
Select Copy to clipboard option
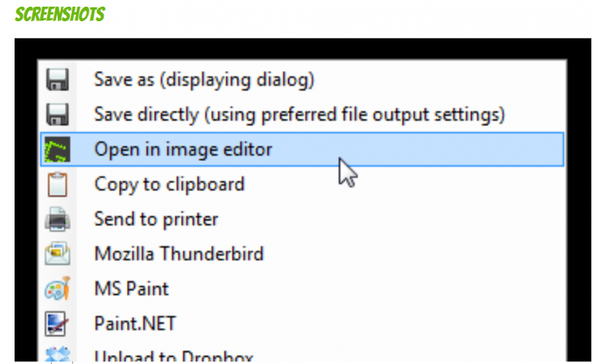[x=169, y=185]
